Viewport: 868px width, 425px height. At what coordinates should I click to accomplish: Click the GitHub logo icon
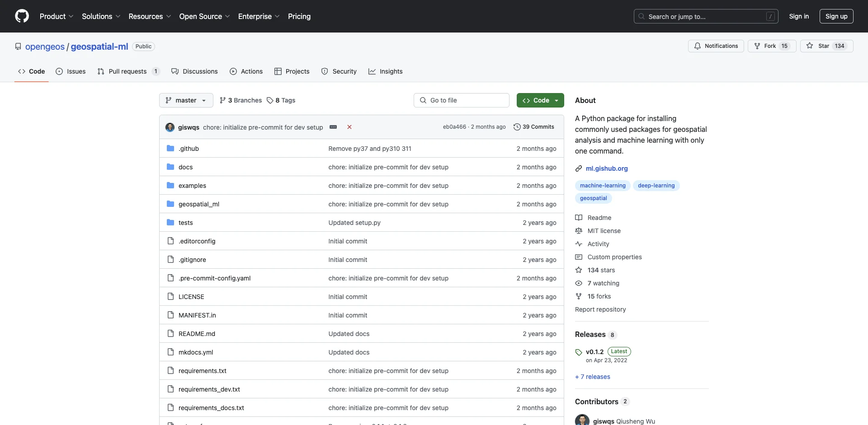click(22, 16)
